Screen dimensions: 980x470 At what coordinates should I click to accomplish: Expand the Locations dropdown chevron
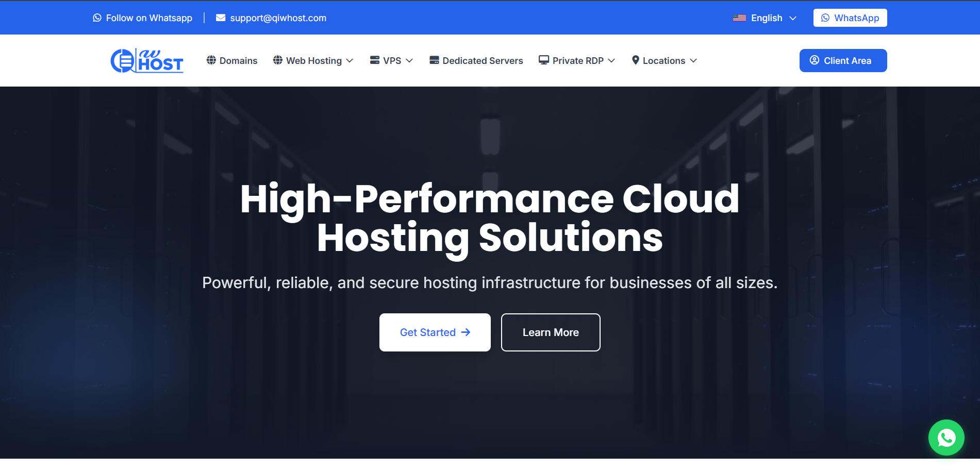(693, 61)
